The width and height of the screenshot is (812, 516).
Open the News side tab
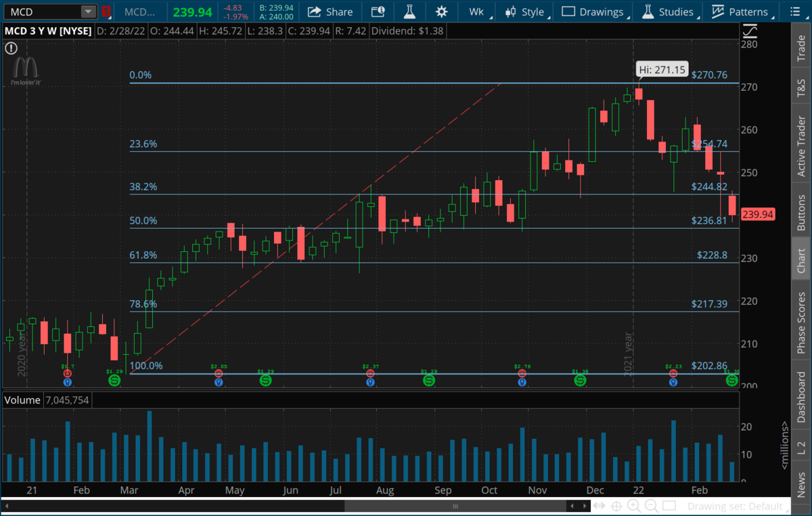coord(801,483)
